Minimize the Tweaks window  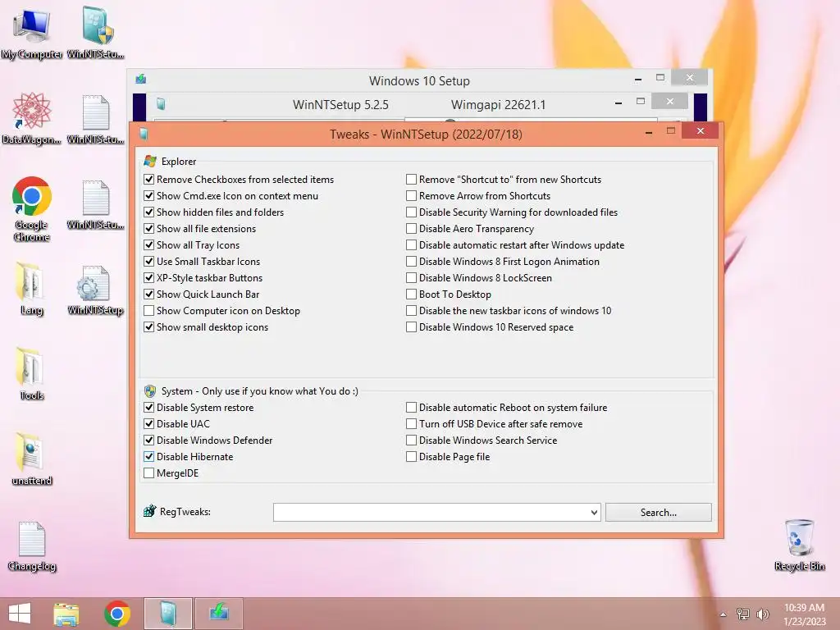tap(649, 132)
